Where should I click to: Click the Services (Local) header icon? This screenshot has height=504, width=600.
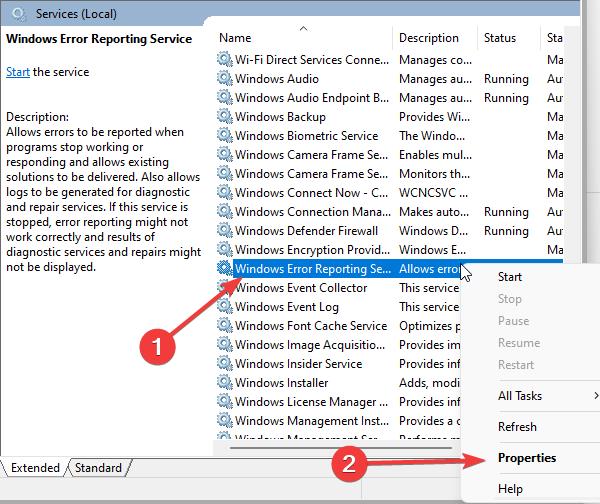[19, 14]
